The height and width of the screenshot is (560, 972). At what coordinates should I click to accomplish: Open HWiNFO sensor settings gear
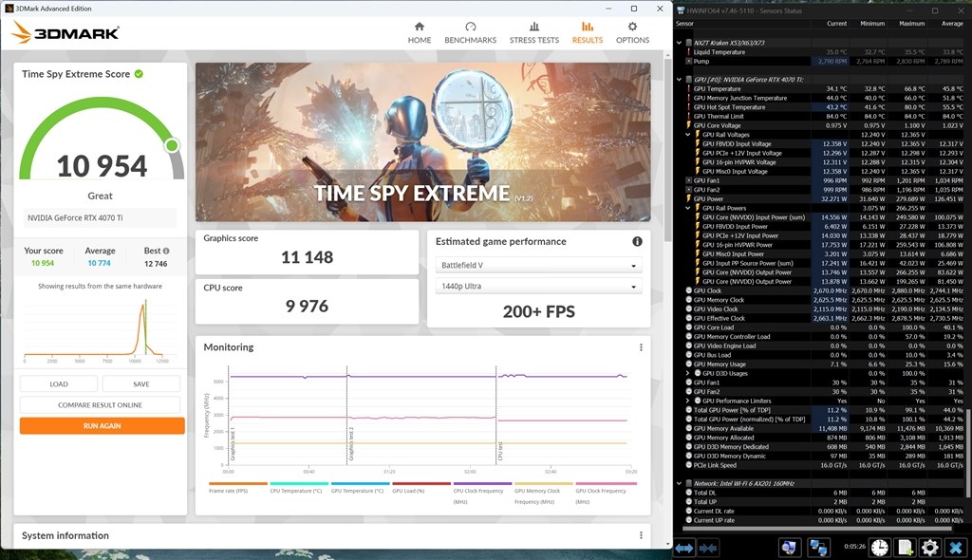930,547
